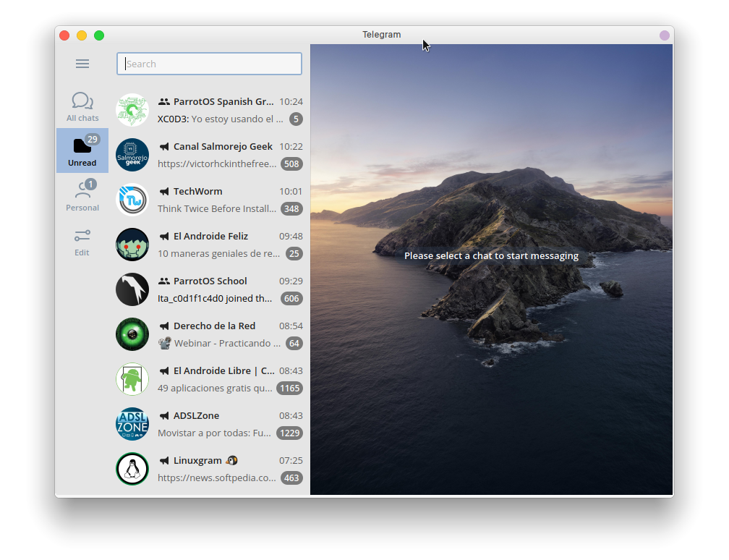Click timestamp 10:01 on TechWorm
729x560 pixels.
tap(291, 191)
